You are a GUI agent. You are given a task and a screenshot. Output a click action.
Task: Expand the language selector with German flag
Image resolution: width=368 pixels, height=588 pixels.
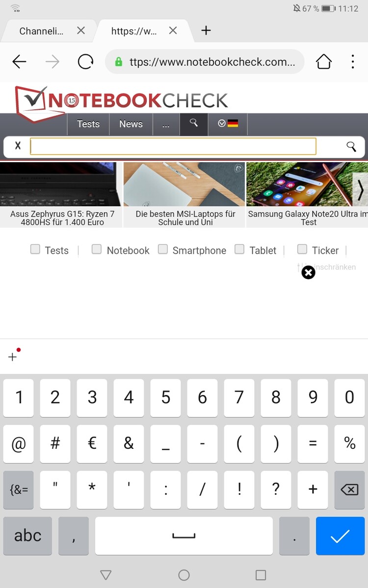[x=228, y=124]
